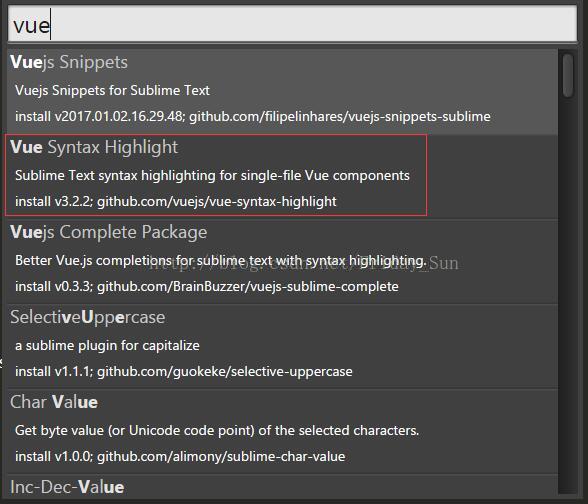Click the vue search input field

(292, 24)
